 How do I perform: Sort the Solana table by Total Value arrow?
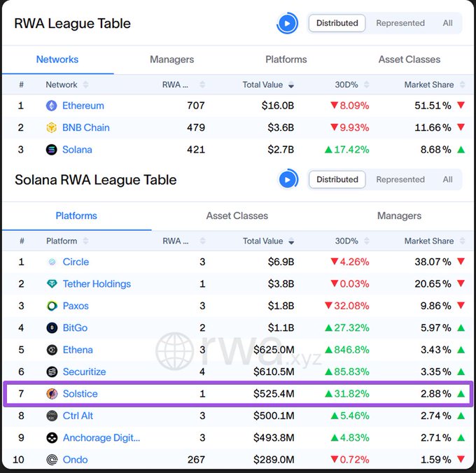291,241
